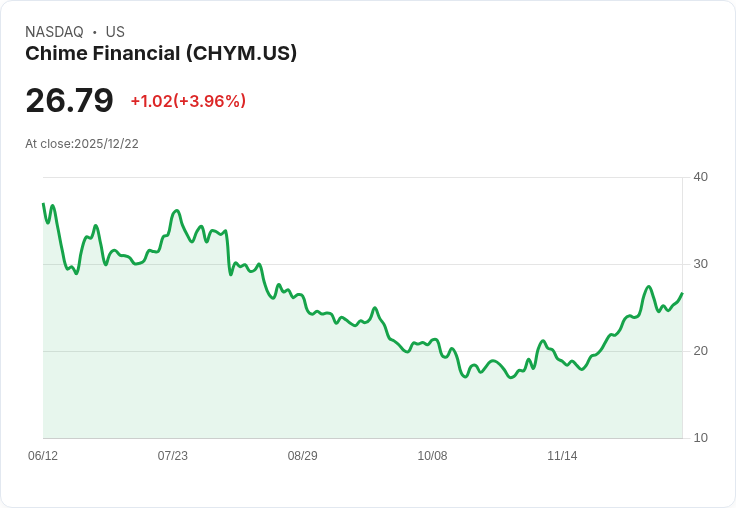Select the 11/14 date on the x-axis
736x508 pixels.
562,456
